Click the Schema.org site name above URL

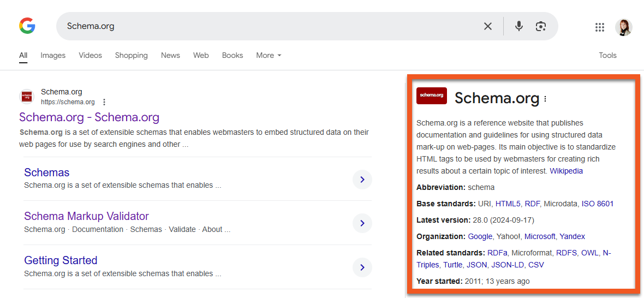[62, 92]
